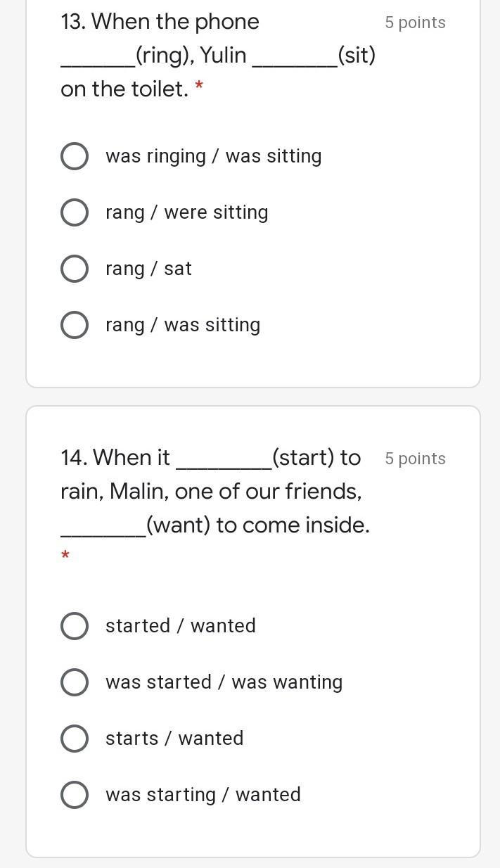The height and width of the screenshot is (868, 500).
Task: Pick the 'rang / was sitting' radio circle
Action: [x=75, y=325]
